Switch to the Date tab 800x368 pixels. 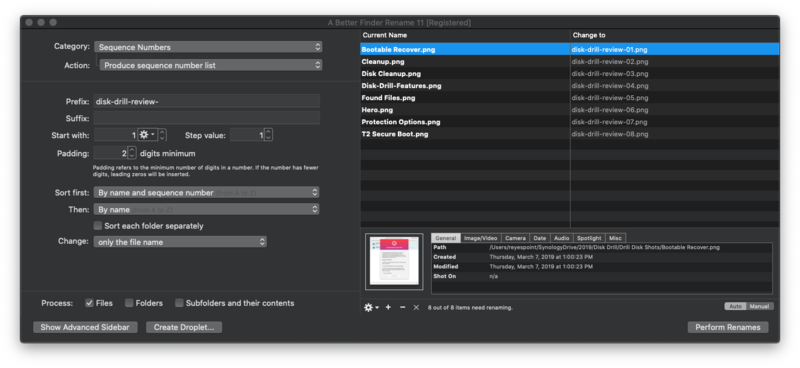point(540,238)
